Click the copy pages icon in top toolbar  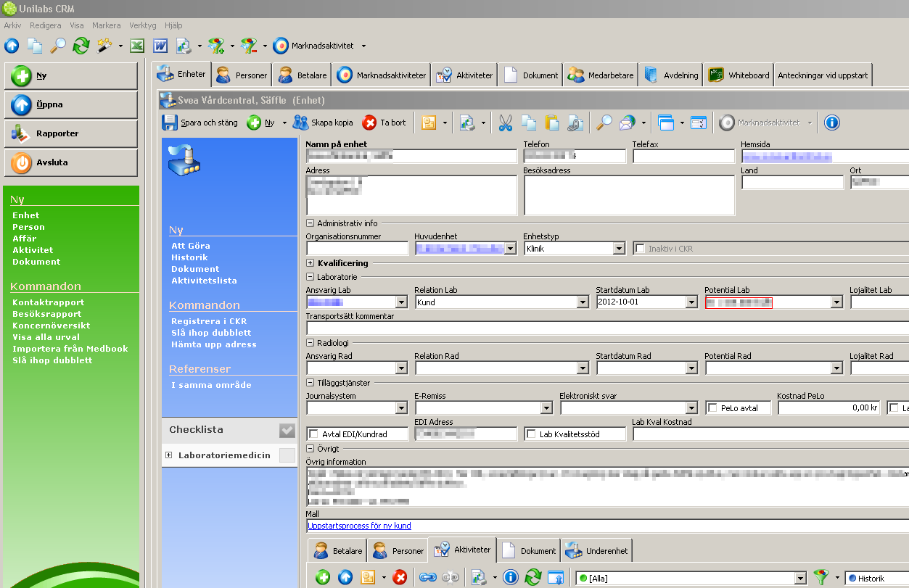coord(35,46)
